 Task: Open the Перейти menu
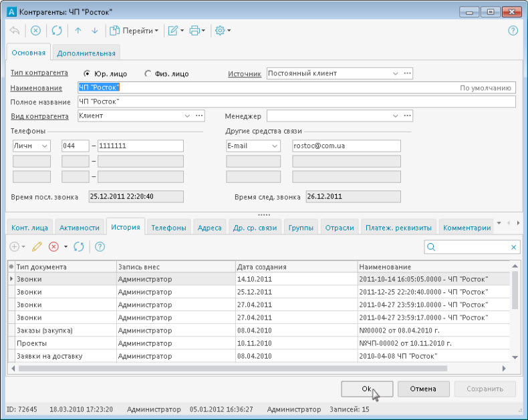(x=139, y=31)
